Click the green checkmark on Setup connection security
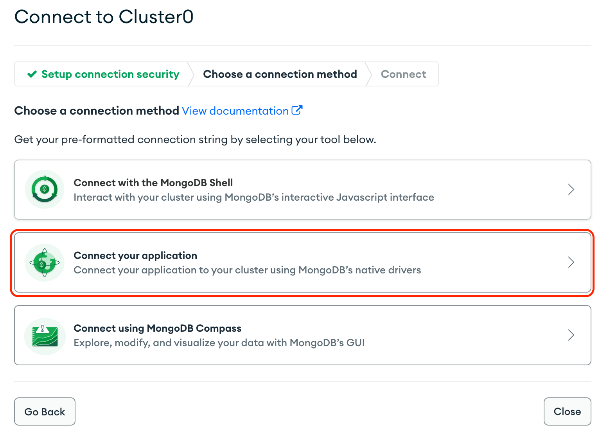The height and width of the screenshot is (431, 600). coord(32,74)
